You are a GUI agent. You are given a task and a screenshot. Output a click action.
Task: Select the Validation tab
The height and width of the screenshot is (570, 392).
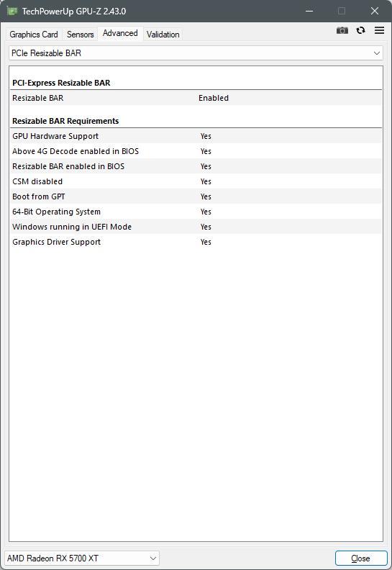tap(163, 35)
